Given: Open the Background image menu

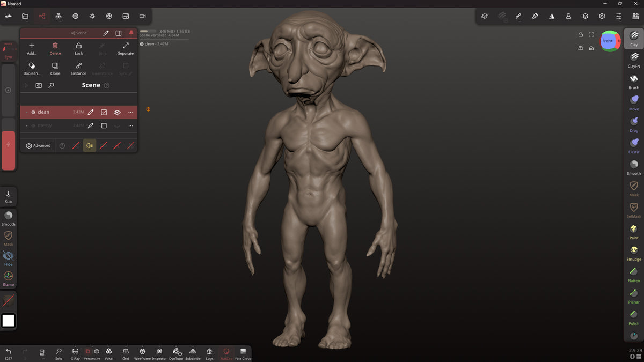Looking at the screenshot, I should [x=126, y=16].
